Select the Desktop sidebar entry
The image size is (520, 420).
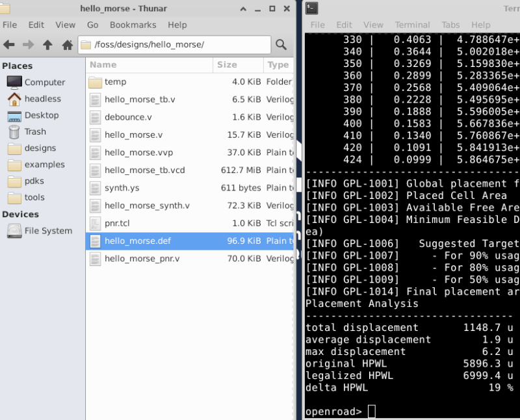point(42,115)
